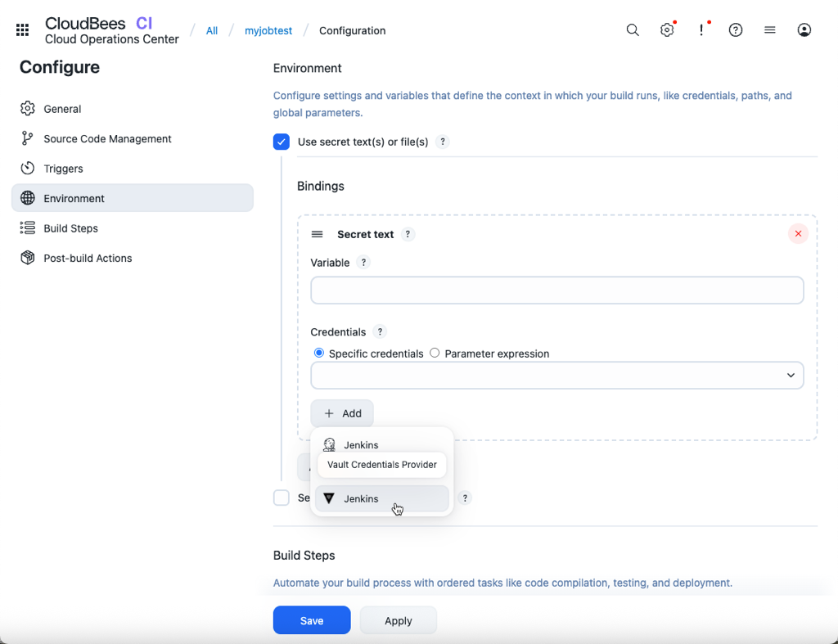
Task: Go to the General section
Action: click(x=132, y=109)
